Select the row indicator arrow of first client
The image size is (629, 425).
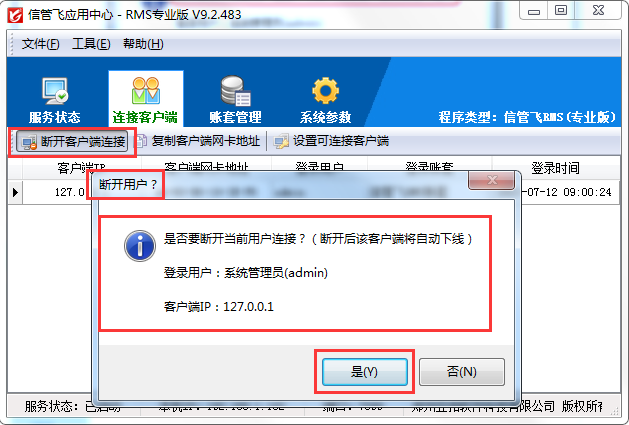point(15,192)
